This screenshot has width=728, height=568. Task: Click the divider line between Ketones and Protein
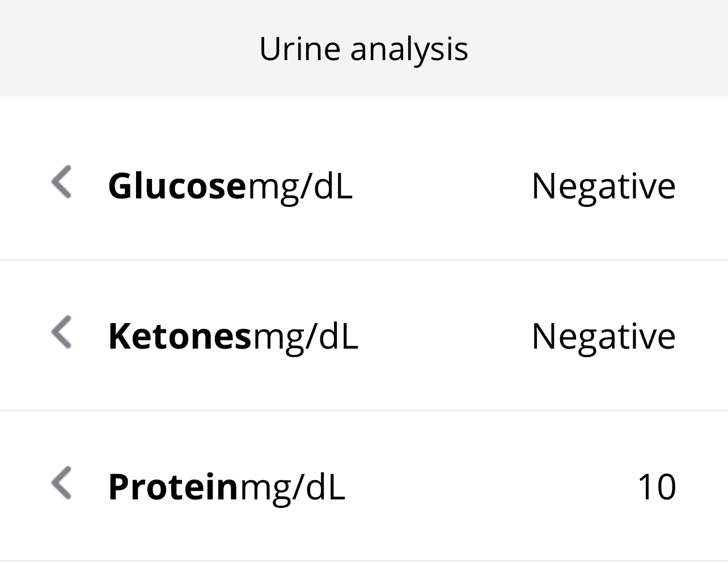click(x=363, y=410)
